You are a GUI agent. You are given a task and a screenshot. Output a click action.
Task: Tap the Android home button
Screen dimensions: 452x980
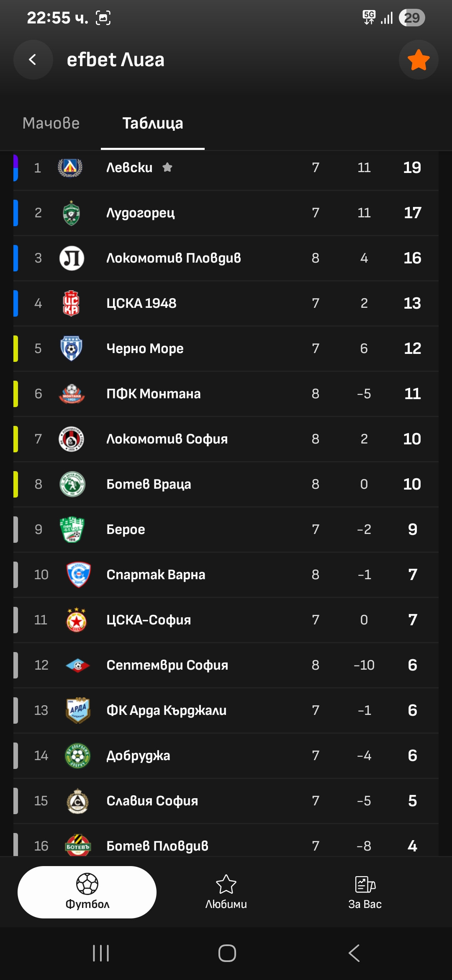pyautogui.click(x=227, y=953)
